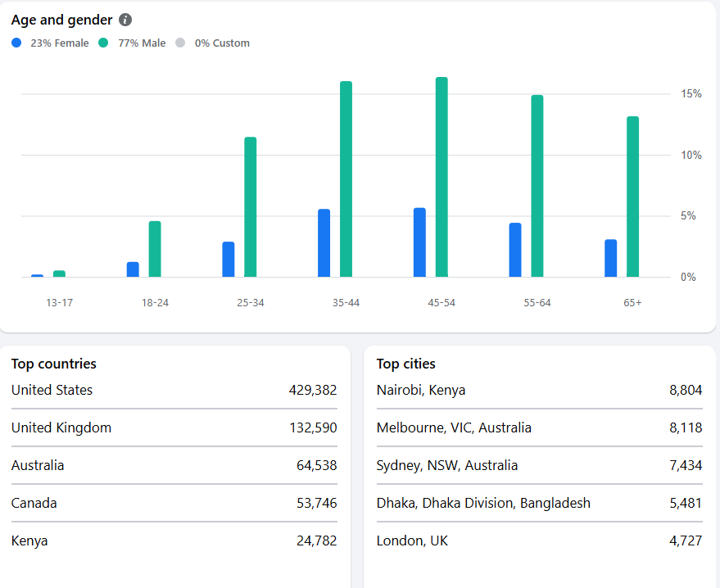Click the 5,481 city value
This screenshot has height=588, width=720.
pos(686,503)
